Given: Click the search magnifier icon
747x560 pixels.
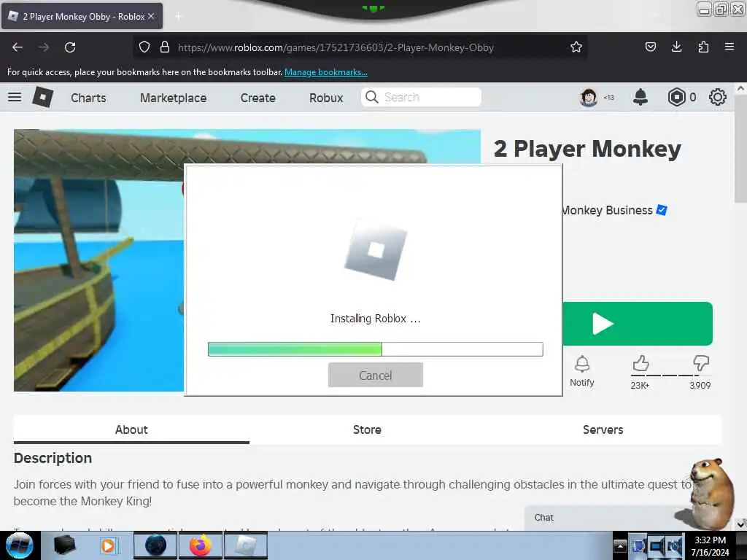Looking at the screenshot, I should point(371,97).
